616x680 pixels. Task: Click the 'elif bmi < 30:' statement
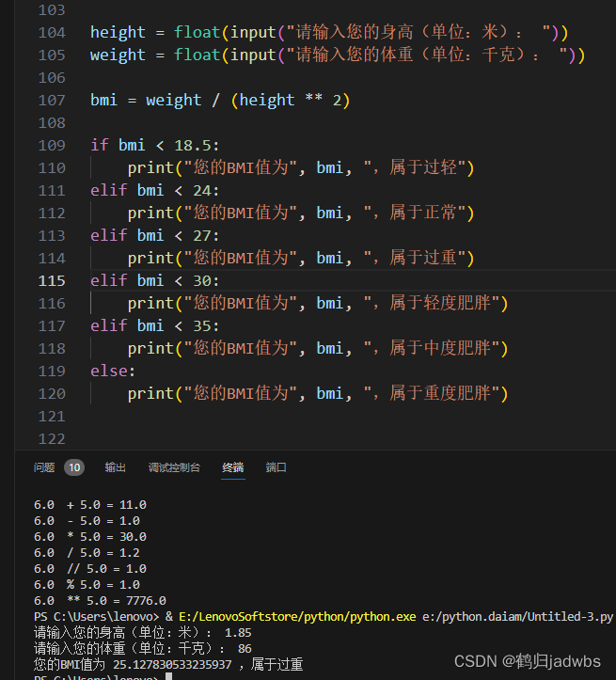pos(155,281)
